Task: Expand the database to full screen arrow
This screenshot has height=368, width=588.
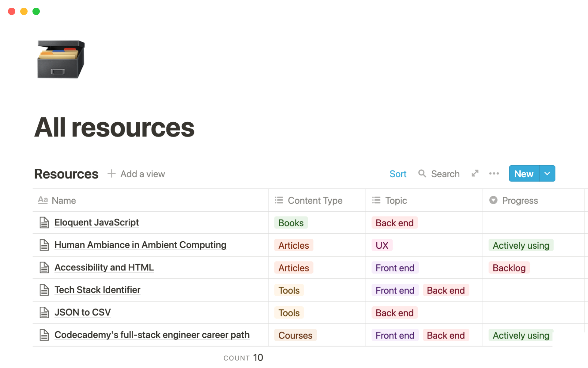Action: 475,173
